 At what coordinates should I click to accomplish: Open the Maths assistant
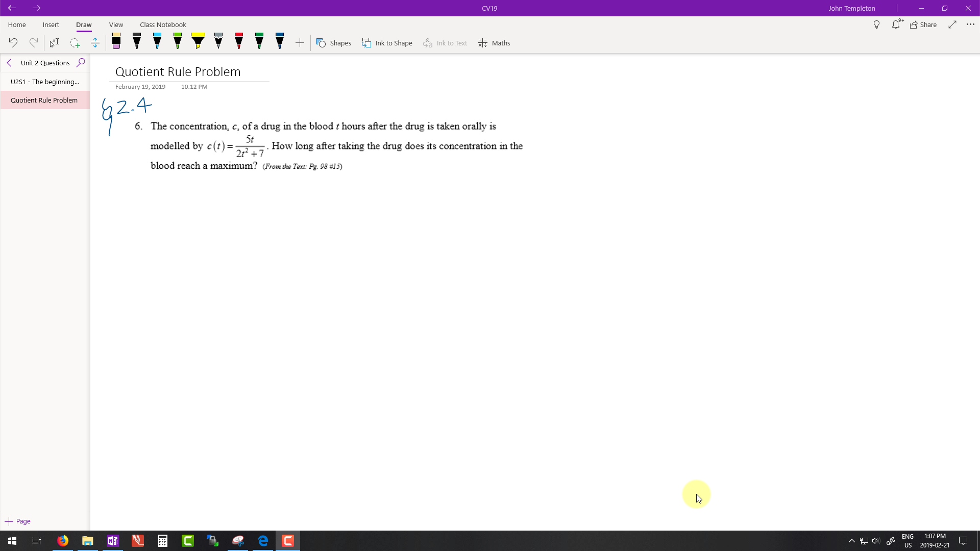pyautogui.click(x=494, y=43)
